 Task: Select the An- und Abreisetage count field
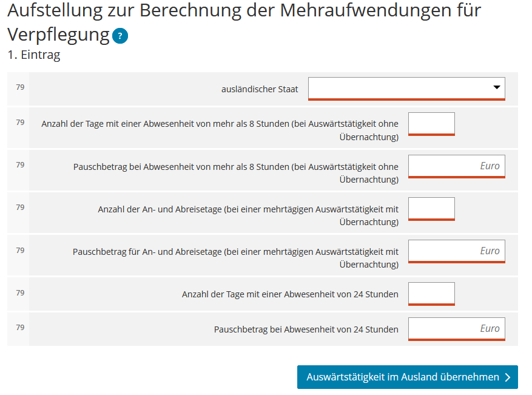pos(431,209)
